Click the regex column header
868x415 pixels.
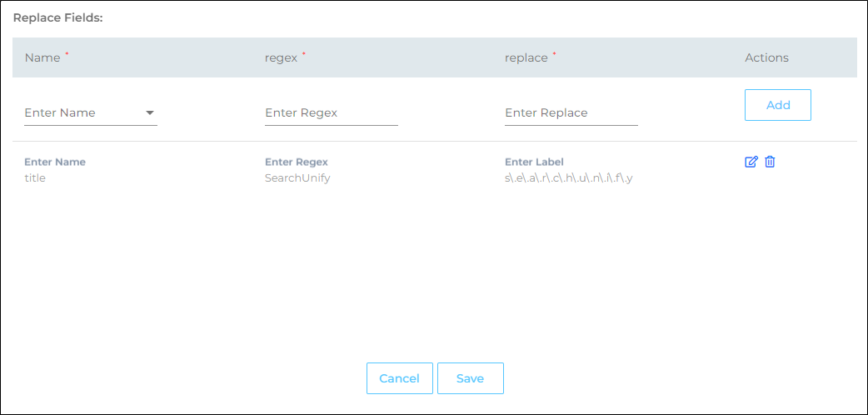click(x=281, y=58)
